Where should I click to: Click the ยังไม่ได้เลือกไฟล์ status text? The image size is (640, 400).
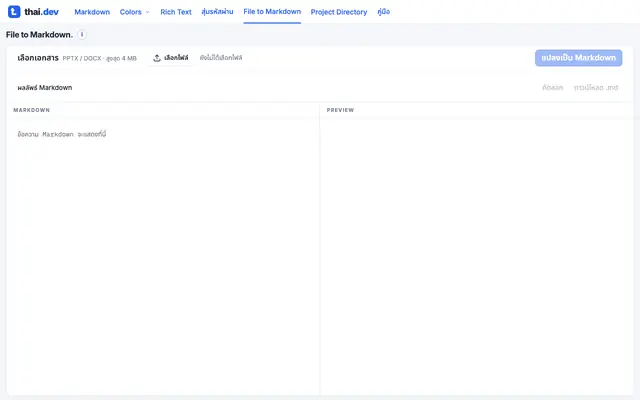221,58
